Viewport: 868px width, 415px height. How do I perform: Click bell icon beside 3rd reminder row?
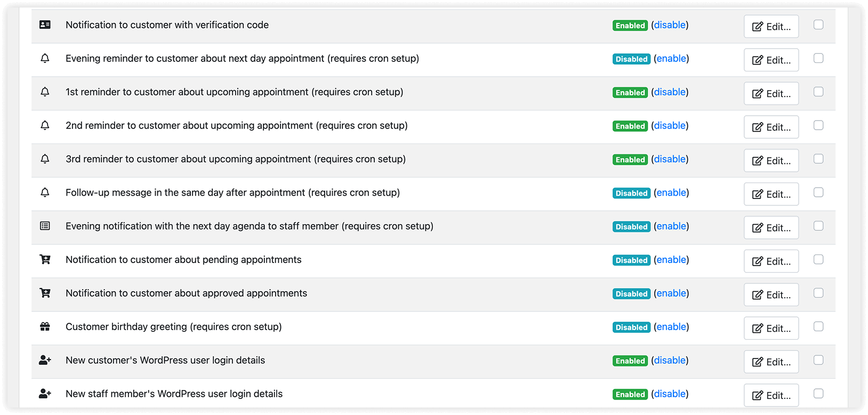[45, 159]
